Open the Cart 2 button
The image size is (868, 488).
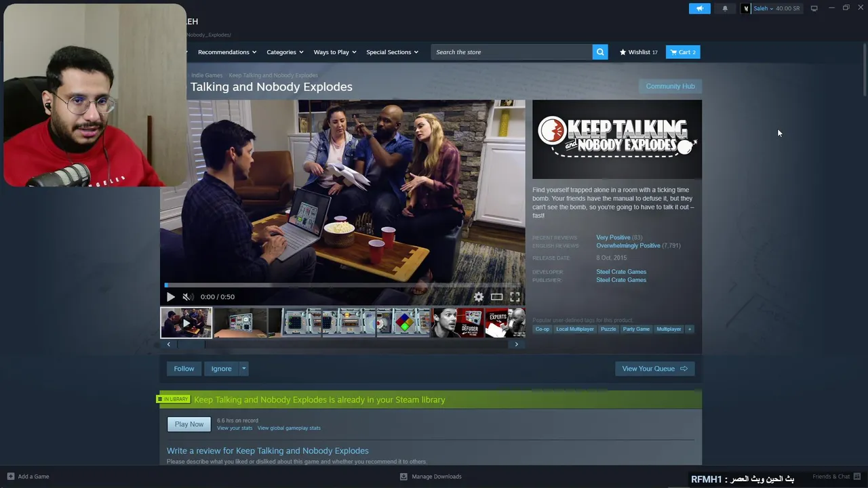point(683,52)
